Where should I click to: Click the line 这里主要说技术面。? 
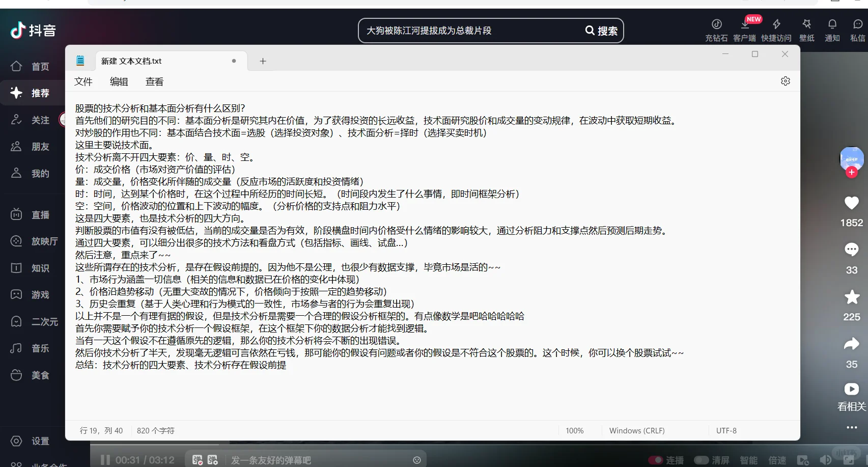115,145
